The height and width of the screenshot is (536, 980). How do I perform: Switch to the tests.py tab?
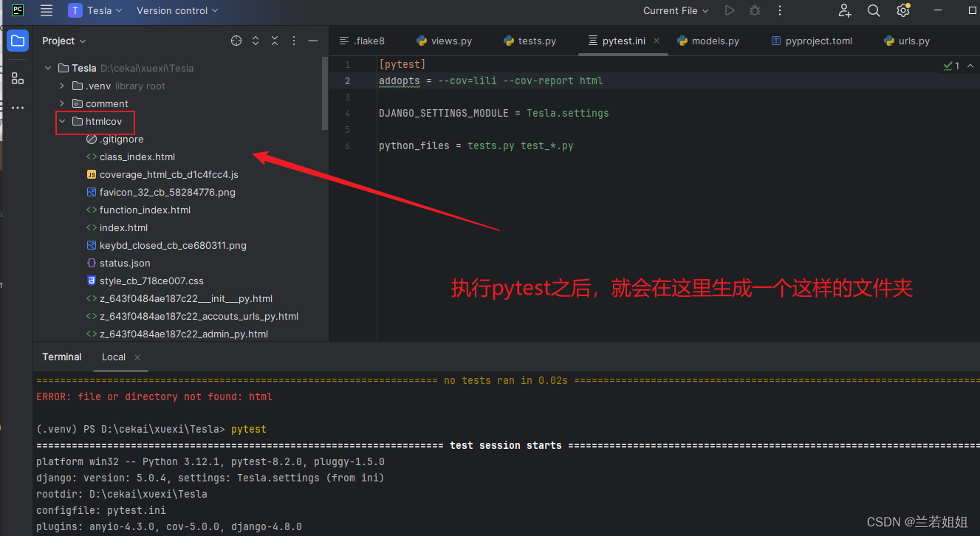[530, 41]
